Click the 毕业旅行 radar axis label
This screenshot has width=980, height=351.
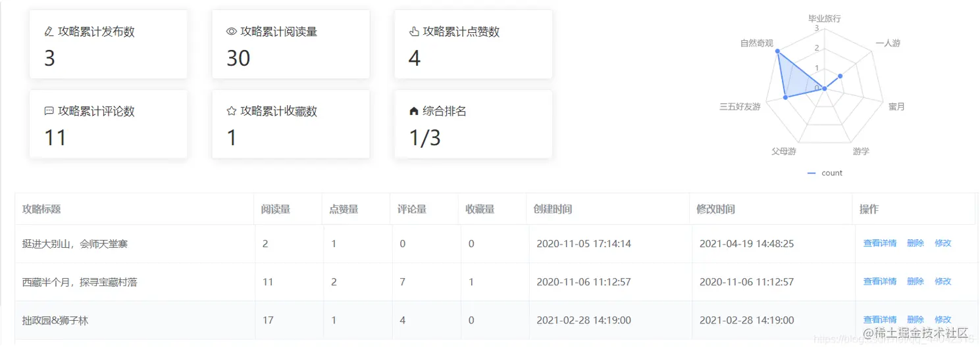pyautogui.click(x=825, y=18)
